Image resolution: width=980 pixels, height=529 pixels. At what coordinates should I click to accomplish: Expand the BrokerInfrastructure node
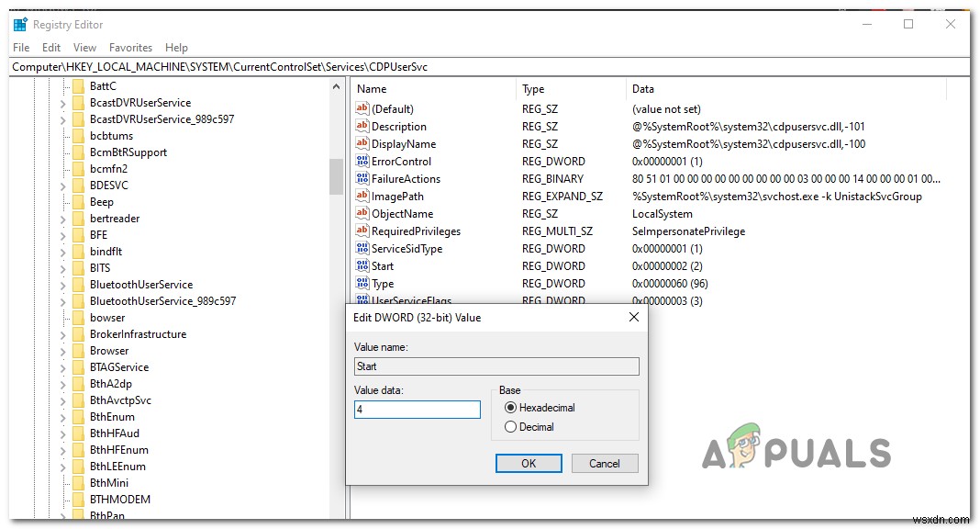tap(61, 333)
